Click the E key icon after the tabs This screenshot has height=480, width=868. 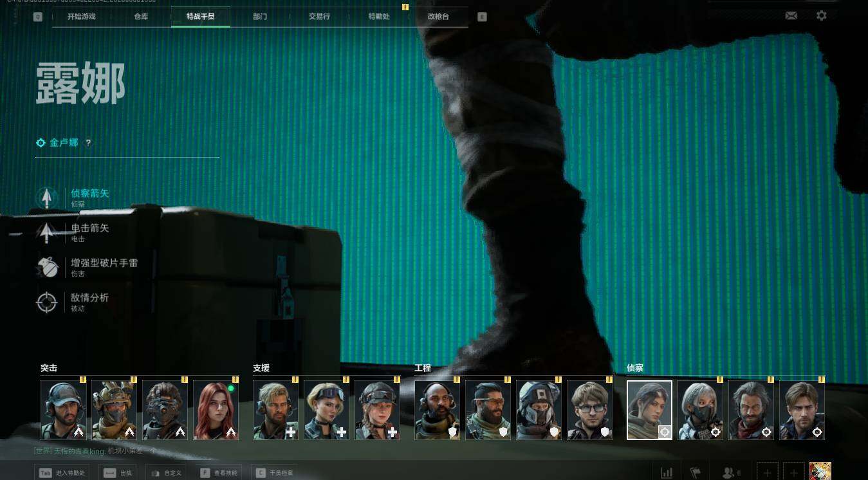pos(482,17)
